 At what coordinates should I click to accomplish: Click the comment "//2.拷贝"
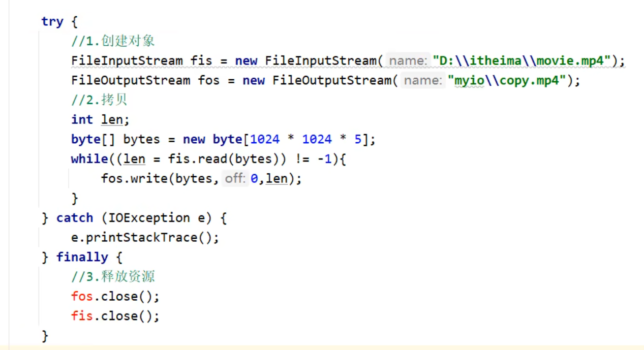[x=99, y=100]
